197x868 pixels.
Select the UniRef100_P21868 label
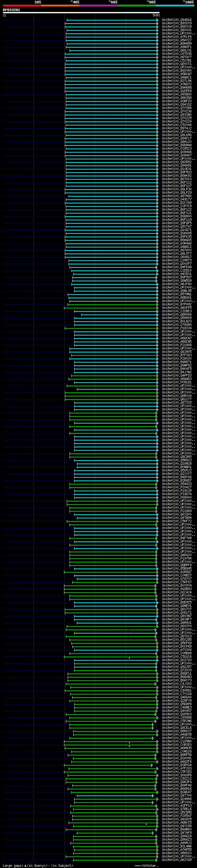pos(177,345)
